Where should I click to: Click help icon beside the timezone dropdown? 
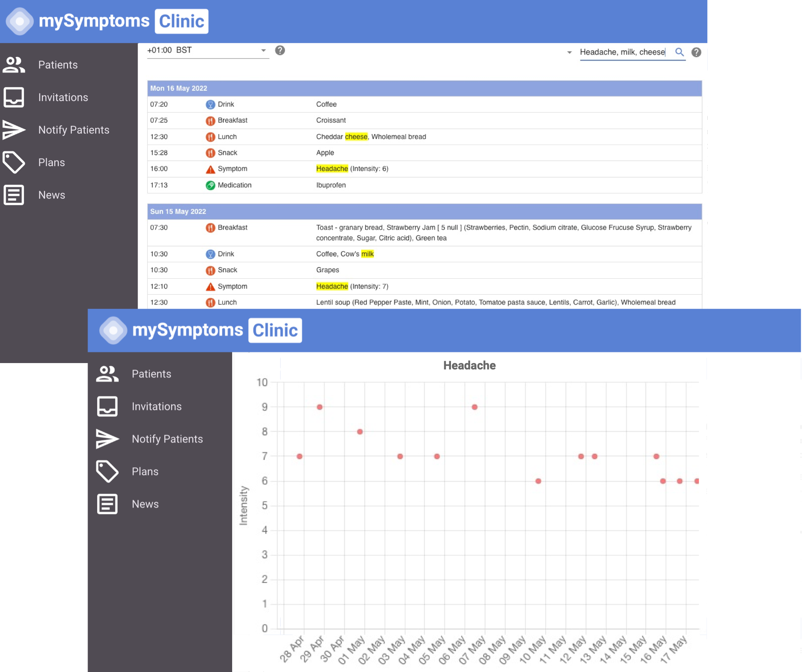click(x=280, y=51)
